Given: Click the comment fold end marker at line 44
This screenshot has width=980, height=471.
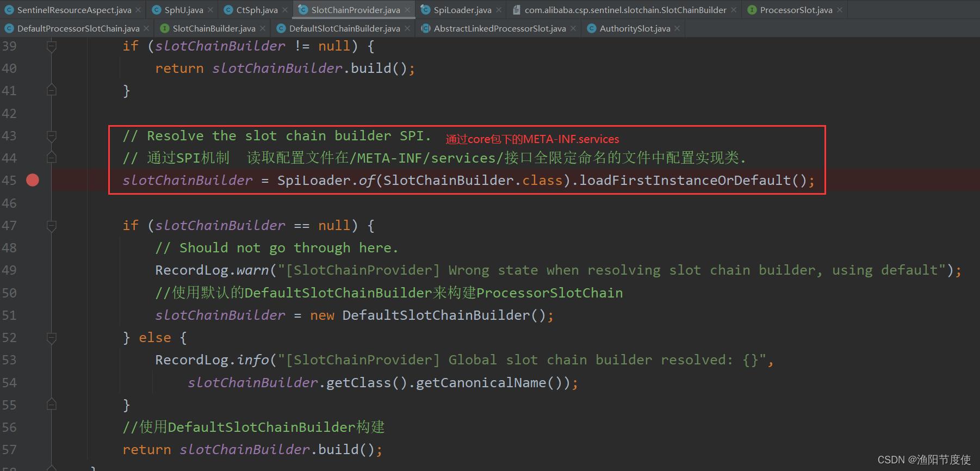Looking at the screenshot, I should point(52,157).
